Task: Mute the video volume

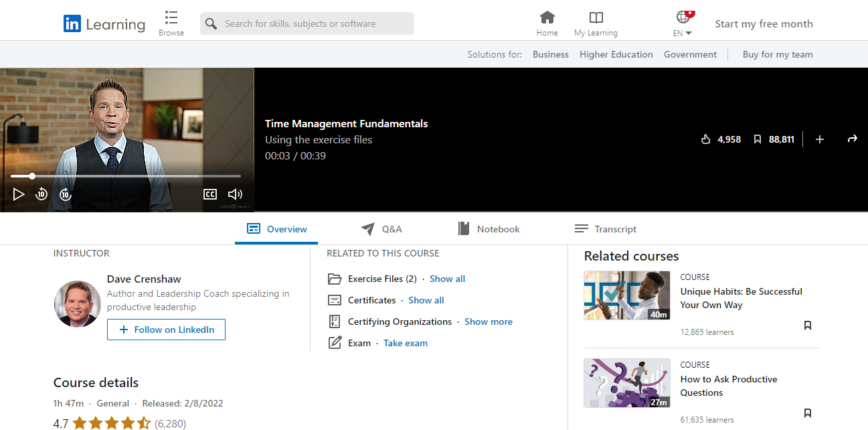Action: 235,194
